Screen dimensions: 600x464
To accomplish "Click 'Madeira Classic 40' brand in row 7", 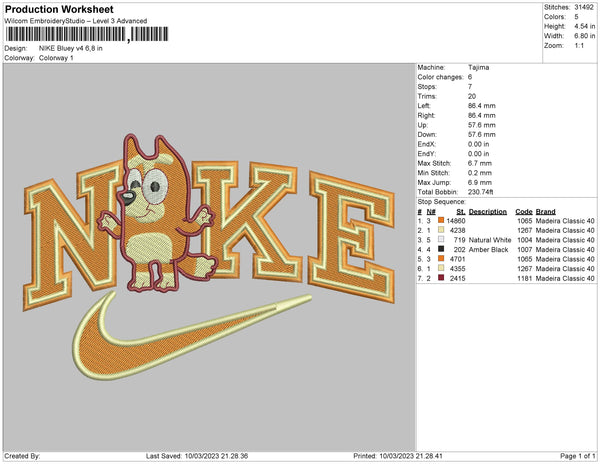I will coord(565,278).
